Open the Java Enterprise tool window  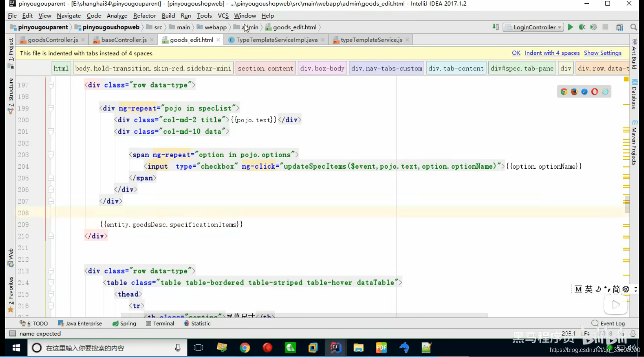[x=80, y=323]
